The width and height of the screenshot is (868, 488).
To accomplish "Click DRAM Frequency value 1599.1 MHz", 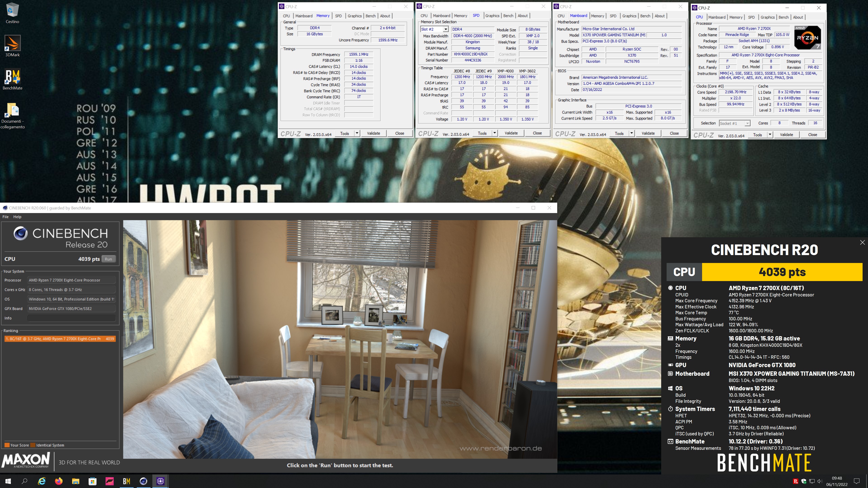I will (359, 54).
